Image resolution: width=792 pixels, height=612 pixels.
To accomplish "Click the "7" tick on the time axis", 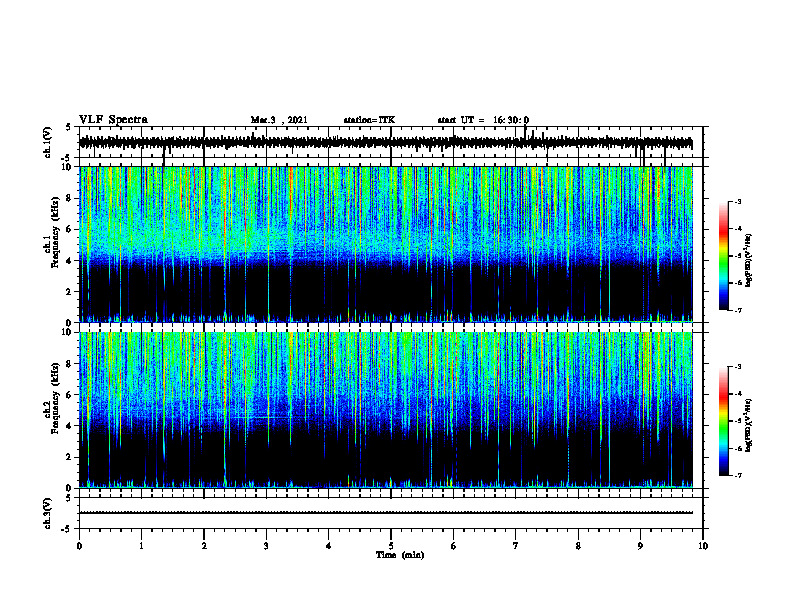I will click(x=516, y=546).
